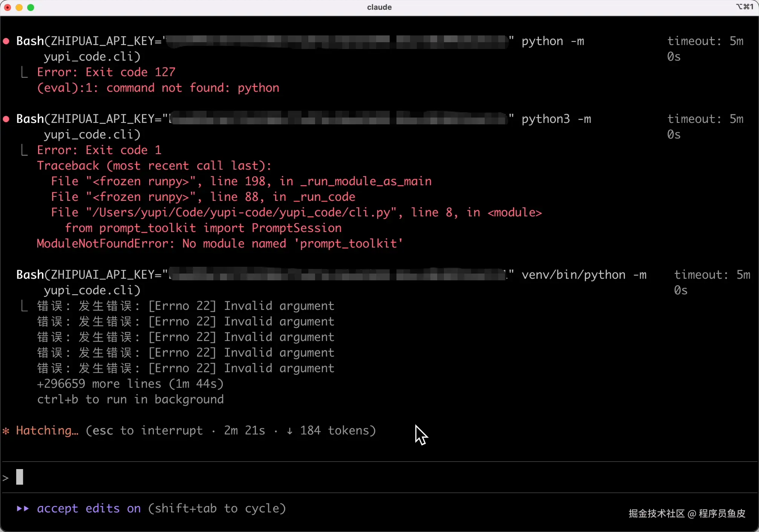This screenshot has height=532, width=759.
Task: Click the ⌥⌘1 shortcut indicator in title bar
Action: 745,7
